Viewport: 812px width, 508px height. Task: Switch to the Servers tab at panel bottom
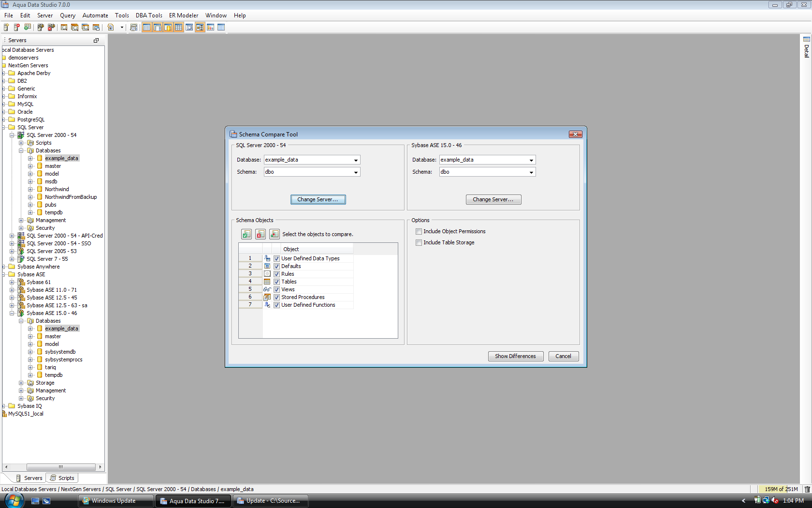tap(29, 478)
